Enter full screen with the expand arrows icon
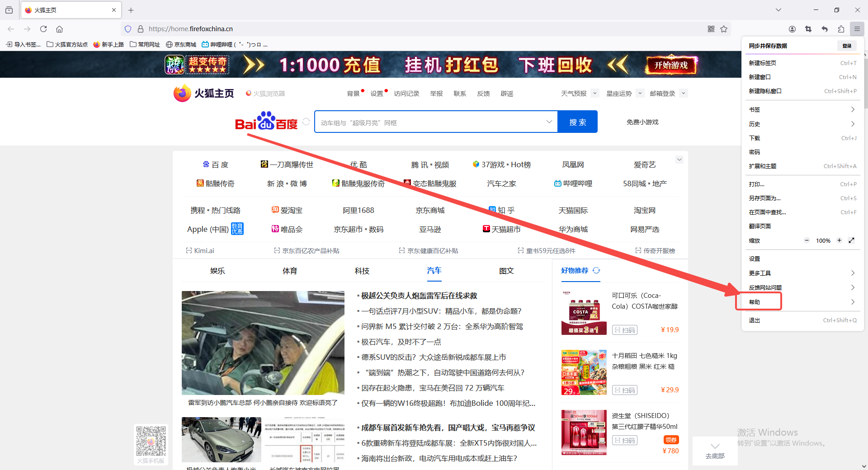 point(851,240)
